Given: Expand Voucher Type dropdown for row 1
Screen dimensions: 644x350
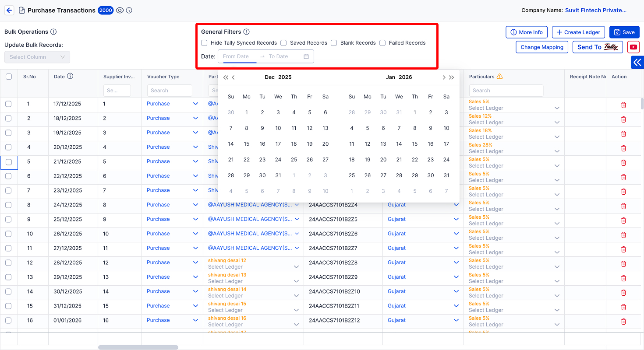Looking at the screenshot, I should click(x=195, y=104).
